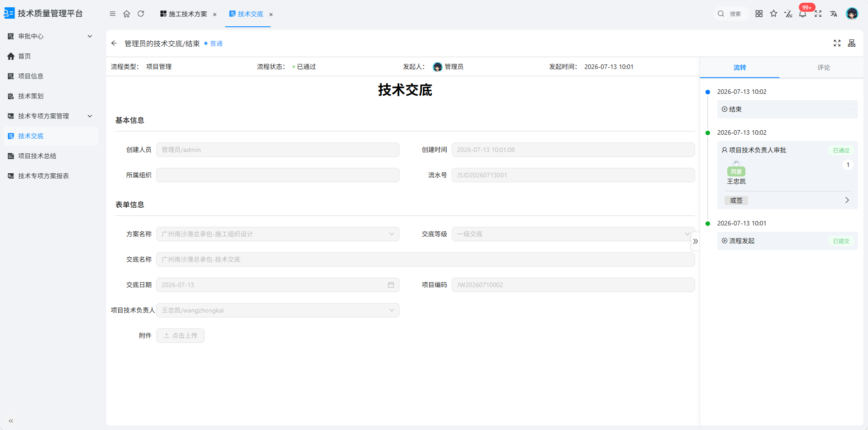Click 交底名称 field
This screenshot has height=430, width=868.
tap(425, 259)
